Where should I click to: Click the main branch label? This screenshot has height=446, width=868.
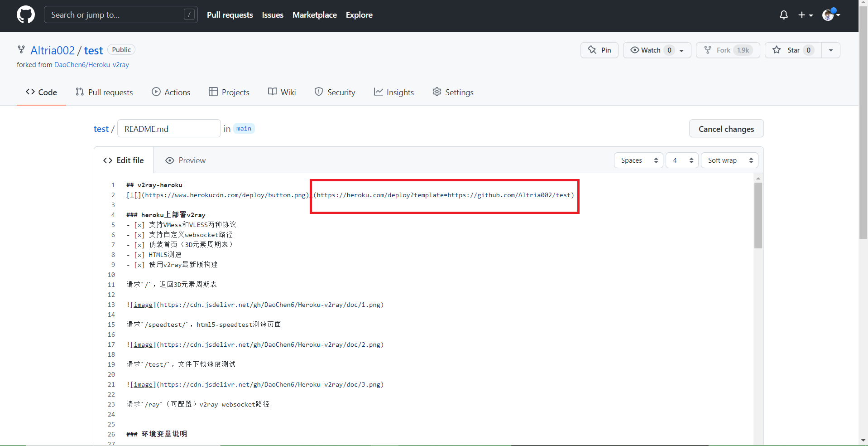click(244, 129)
